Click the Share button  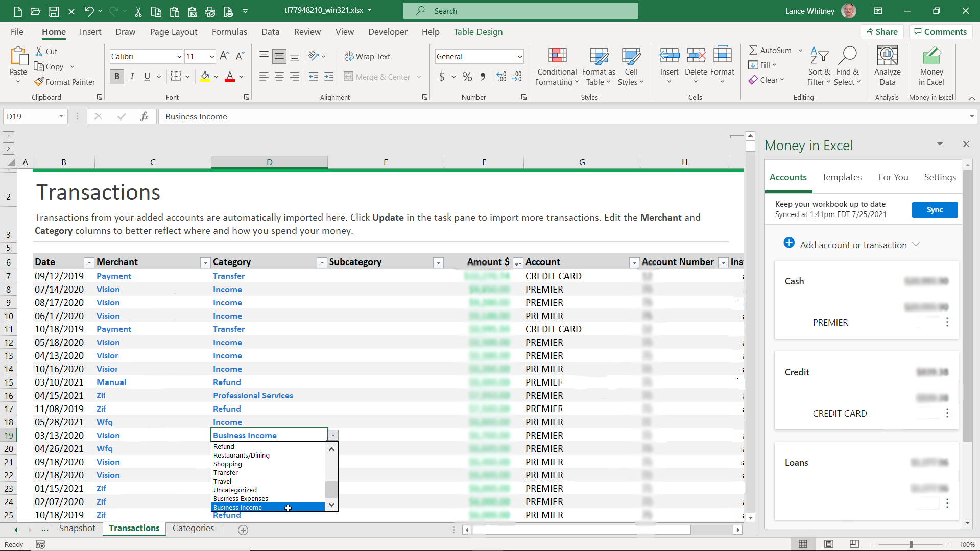tap(882, 32)
